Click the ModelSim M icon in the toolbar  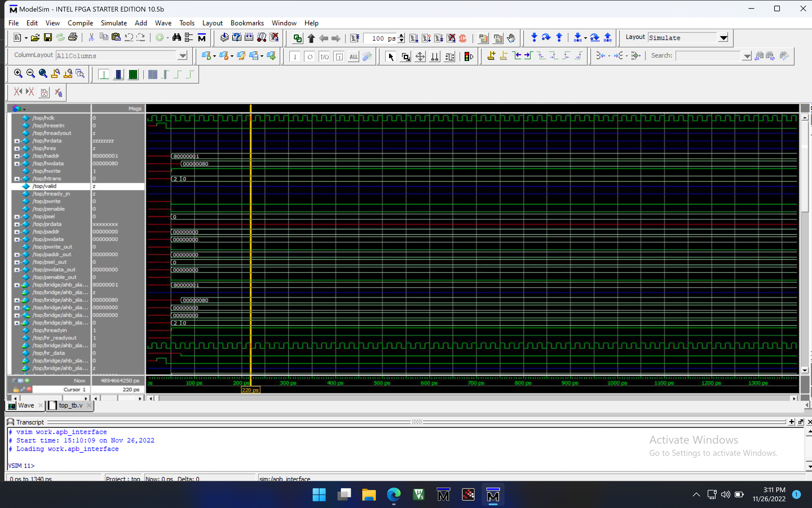point(202,38)
